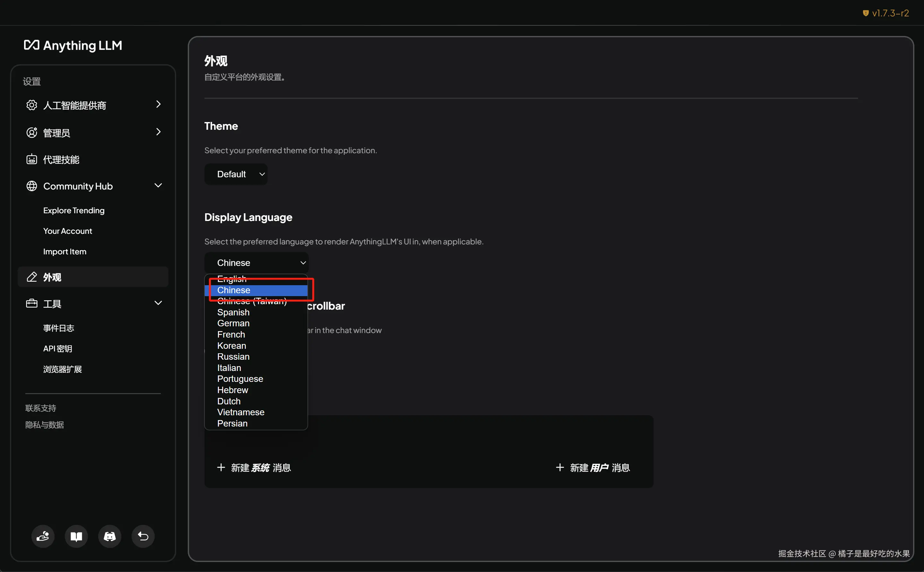The height and width of the screenshot is (572, 924).
Task: Click the robot icon beside 代理技能
Action: pyautogui.click(x=32, y=159)
